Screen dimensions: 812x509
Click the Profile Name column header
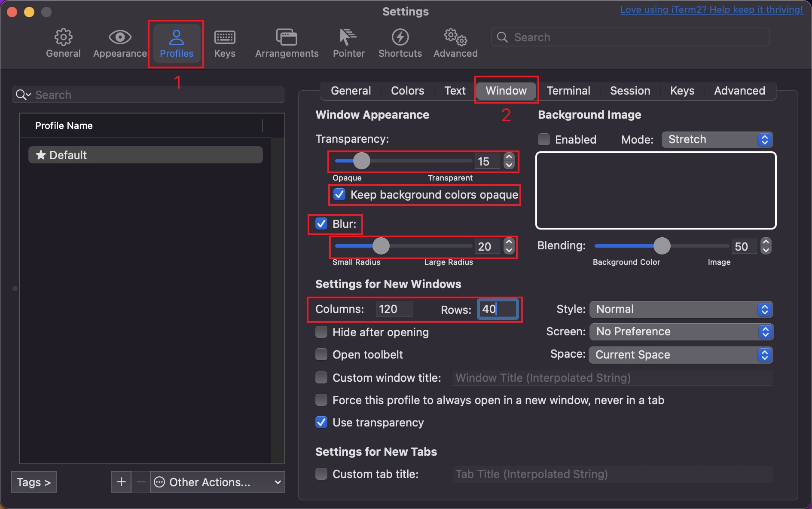point(141,126)
